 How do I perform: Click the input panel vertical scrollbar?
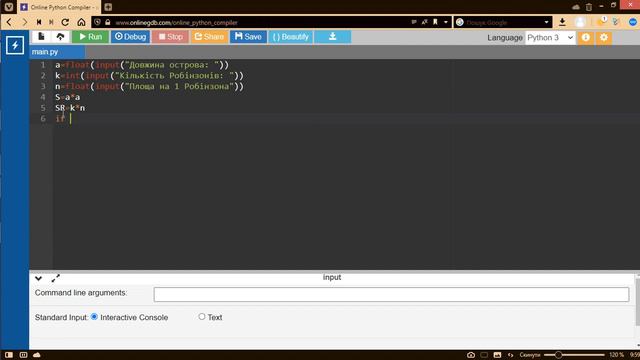tap(637, 302)
